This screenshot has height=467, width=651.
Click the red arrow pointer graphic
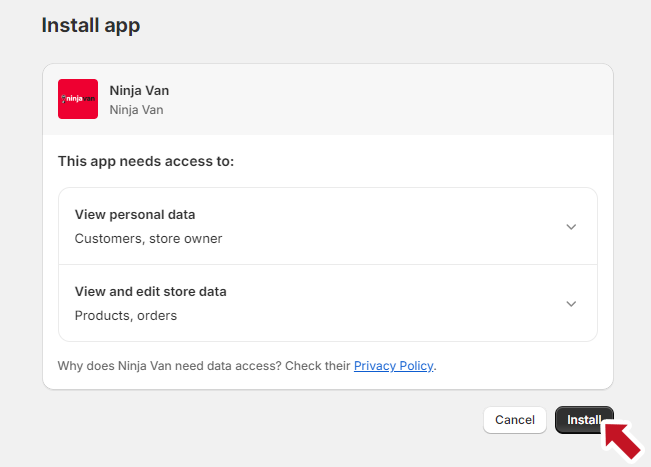[x=621, y=438]
